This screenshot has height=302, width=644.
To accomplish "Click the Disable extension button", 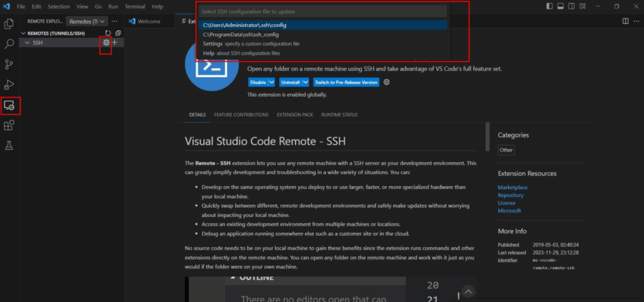I will pos(258,82).
